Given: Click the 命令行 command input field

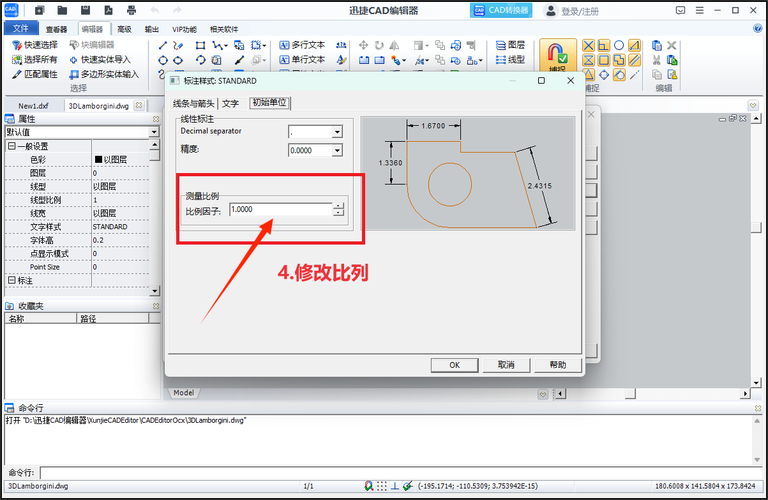Looking at the screenshot, I should tap(401, 473).
